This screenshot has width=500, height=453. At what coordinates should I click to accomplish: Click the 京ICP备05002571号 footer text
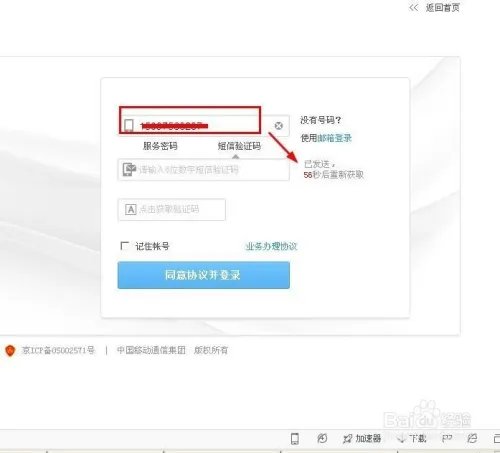point(58,350)
